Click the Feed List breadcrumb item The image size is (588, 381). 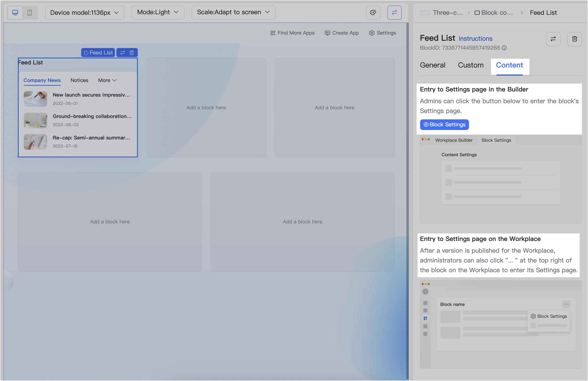[543, 13]
